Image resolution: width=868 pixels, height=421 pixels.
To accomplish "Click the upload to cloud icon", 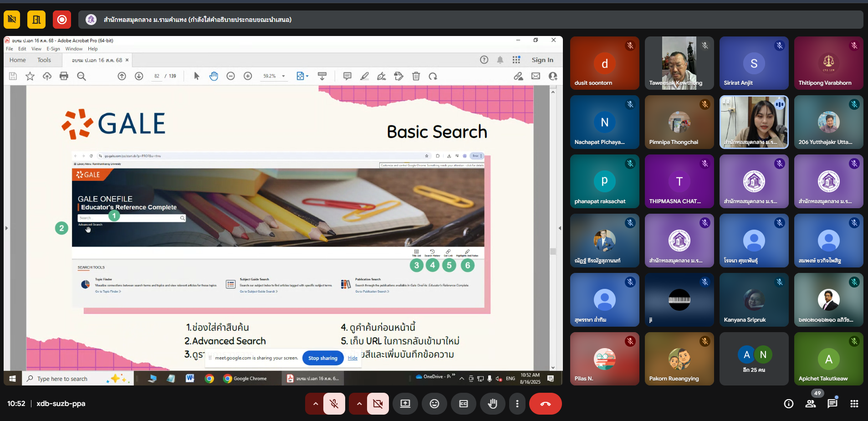I will [47, 76].
